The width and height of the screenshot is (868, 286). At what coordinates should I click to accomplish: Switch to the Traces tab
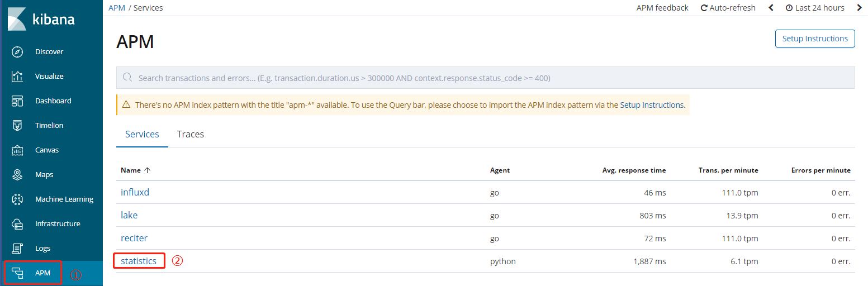[190, 135]
